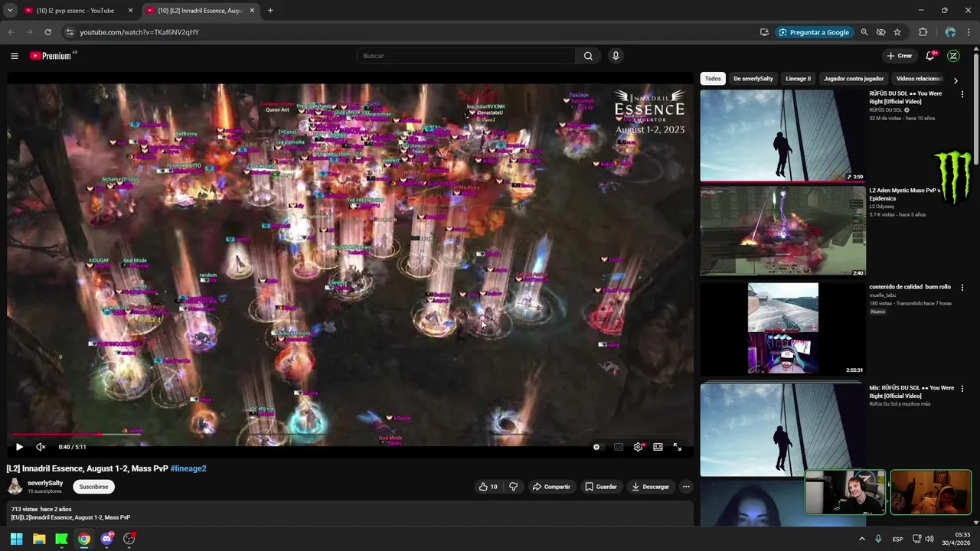This screenshot has height=551, width=980.
Task: Open File Explorer from the taskbar
Action: tap(39, 539)
